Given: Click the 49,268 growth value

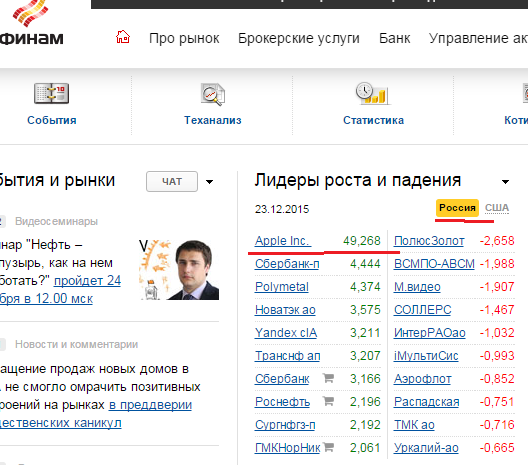Looking at the screenshot, I should [x=362, y=241].
